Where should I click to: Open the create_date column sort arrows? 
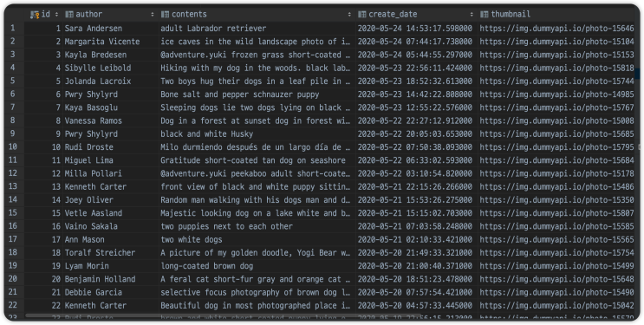472,15
